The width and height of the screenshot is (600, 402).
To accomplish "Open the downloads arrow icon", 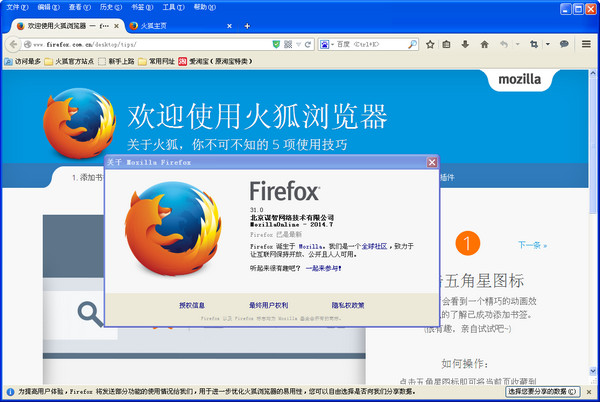I will pyautogui.click(x=464, y=45).
